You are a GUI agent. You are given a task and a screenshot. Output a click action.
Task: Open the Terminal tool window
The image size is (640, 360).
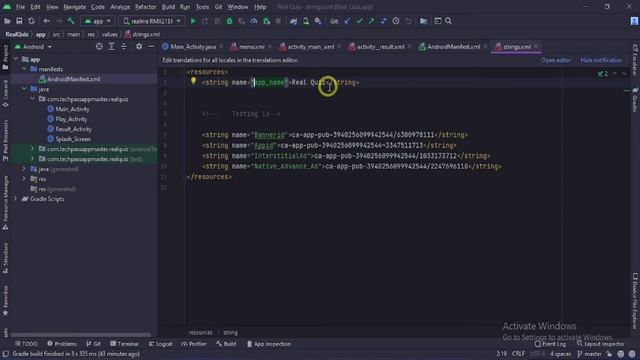pos(124,344)
